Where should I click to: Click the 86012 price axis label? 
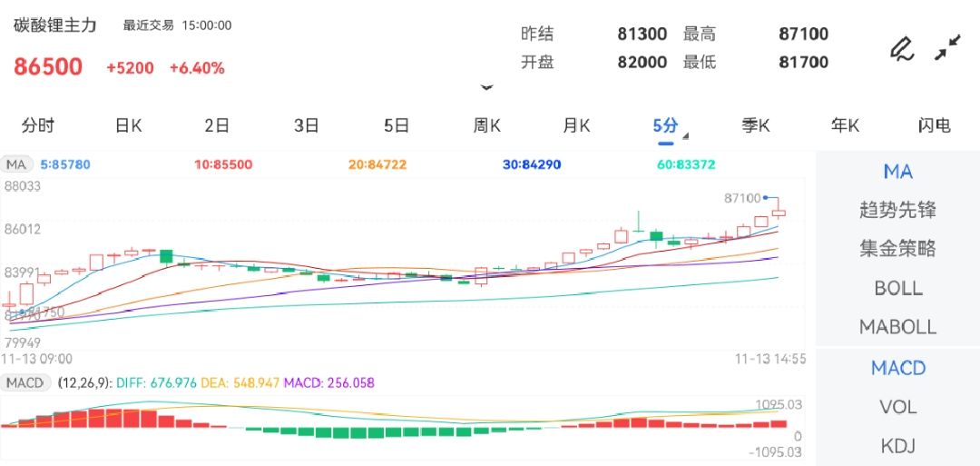[x=23, y=230]
